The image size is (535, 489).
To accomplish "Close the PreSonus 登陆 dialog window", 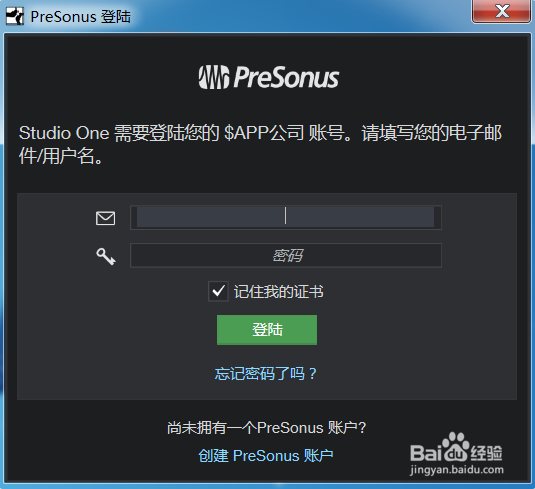I will coord(501,11).
